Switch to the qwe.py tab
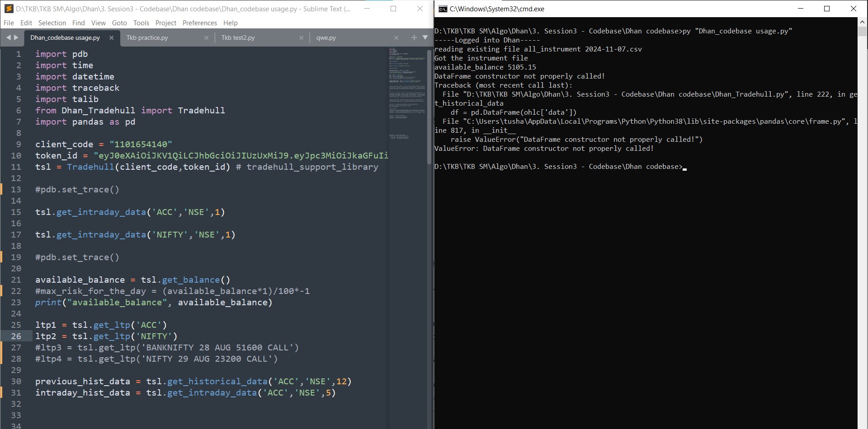868x429 pixels. [x=326, y=38]
